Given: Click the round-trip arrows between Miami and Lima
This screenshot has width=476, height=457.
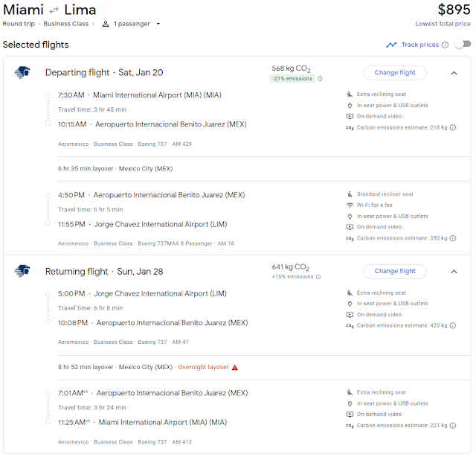Looking at the screenshot, I should [54, 10].
